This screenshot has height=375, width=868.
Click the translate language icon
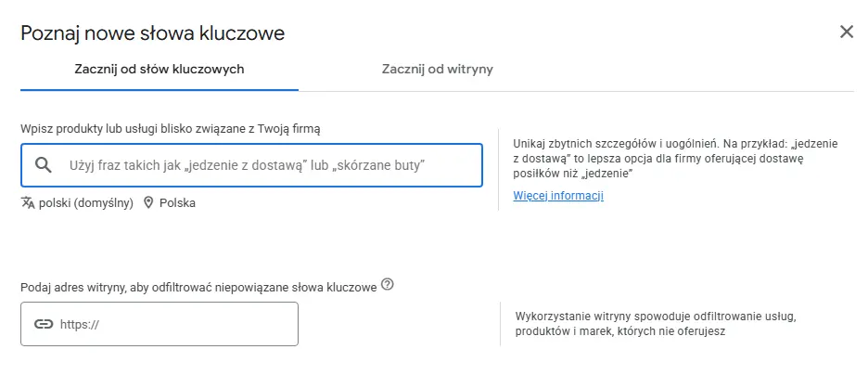[28, 202]
